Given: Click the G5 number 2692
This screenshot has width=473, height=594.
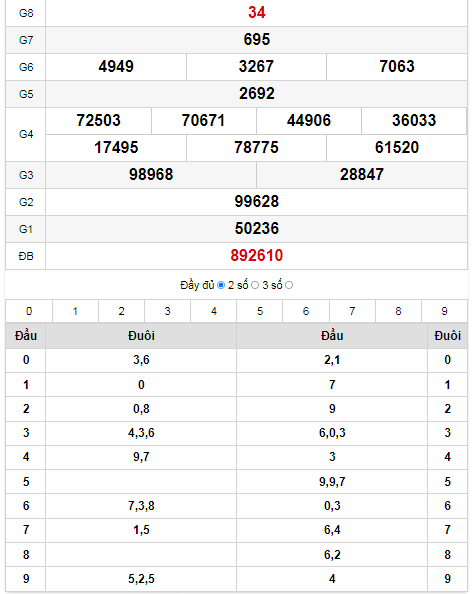Looking at the screenshot, I should [257, 94].
